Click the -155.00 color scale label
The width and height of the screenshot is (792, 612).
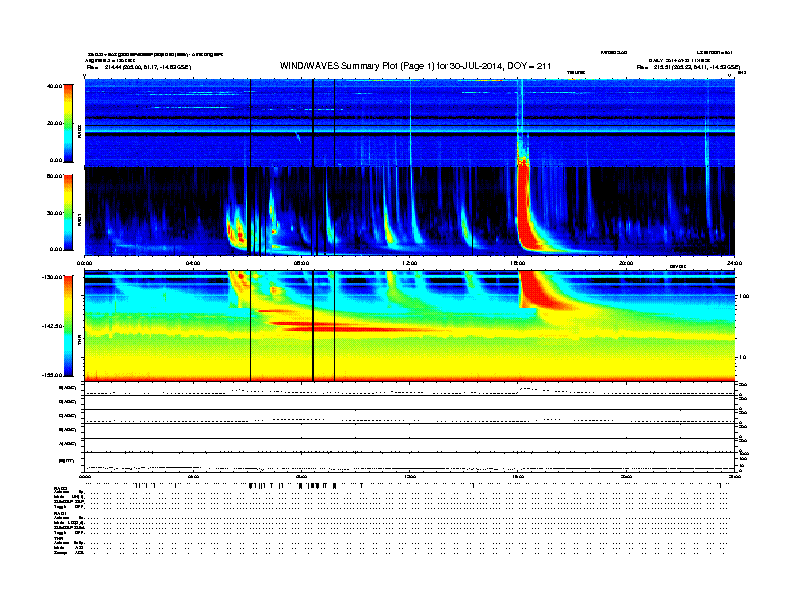coord(53,375)
